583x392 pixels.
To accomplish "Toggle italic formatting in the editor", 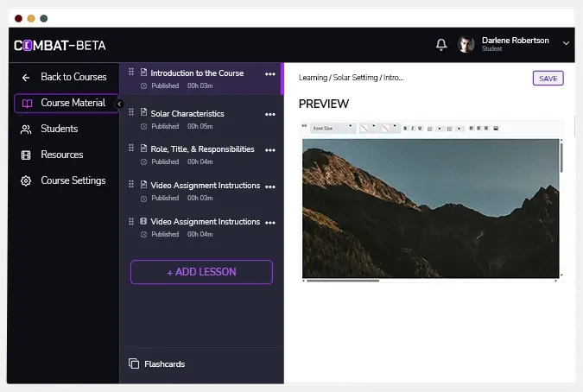I will pos(413,128).
